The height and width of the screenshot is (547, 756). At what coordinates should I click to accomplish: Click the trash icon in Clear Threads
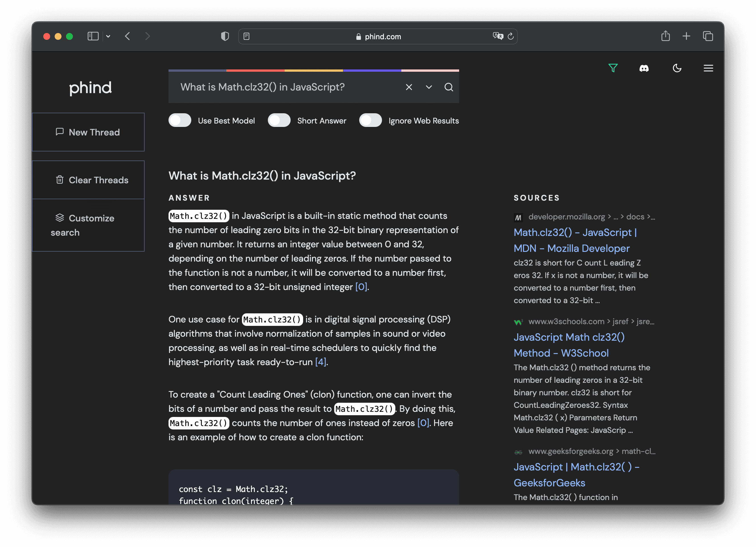[x=60, y=180]
